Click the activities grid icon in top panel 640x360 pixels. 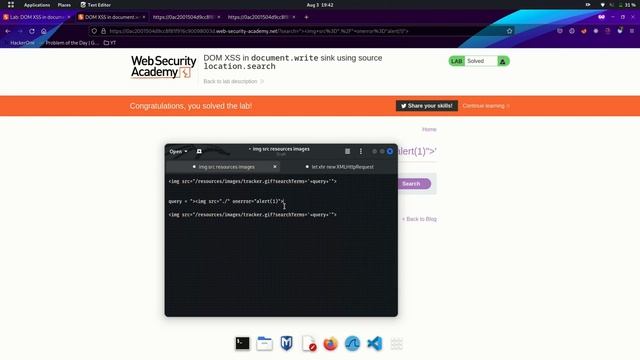(x=11, y=5)
